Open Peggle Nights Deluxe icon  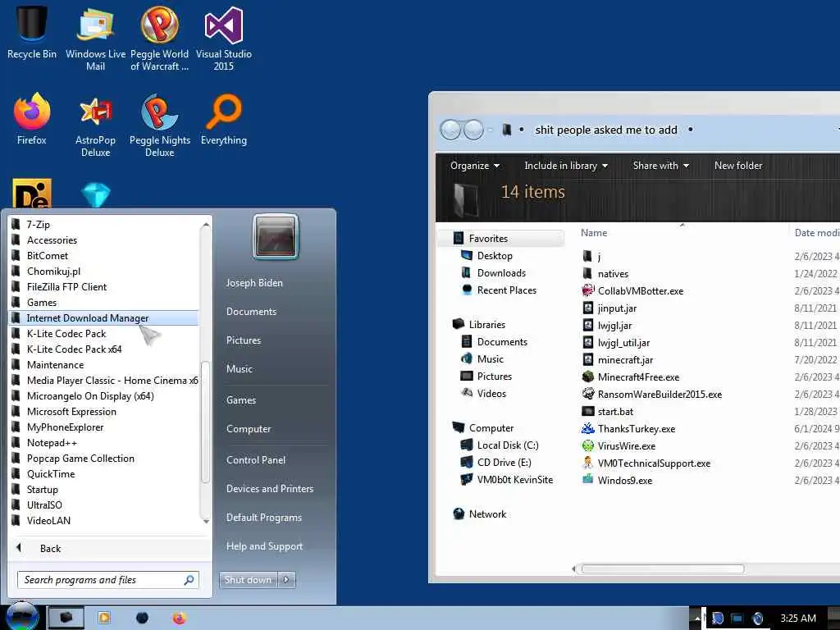point(160,125)
